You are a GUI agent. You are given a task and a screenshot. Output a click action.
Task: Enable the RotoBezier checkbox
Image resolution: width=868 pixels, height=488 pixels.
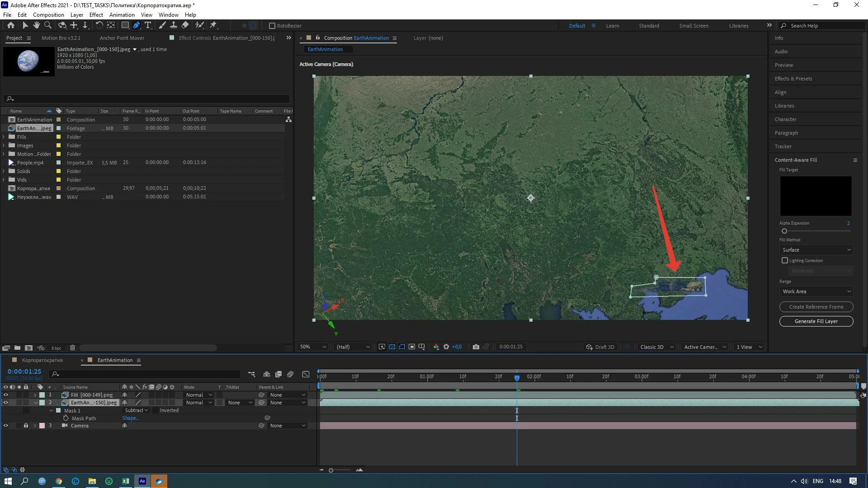tap(272, 26)
